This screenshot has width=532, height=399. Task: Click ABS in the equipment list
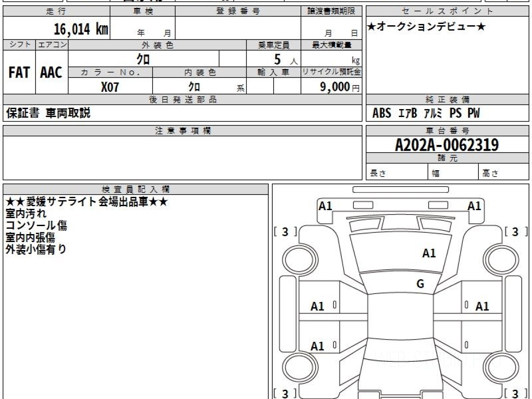click(382, 113)
